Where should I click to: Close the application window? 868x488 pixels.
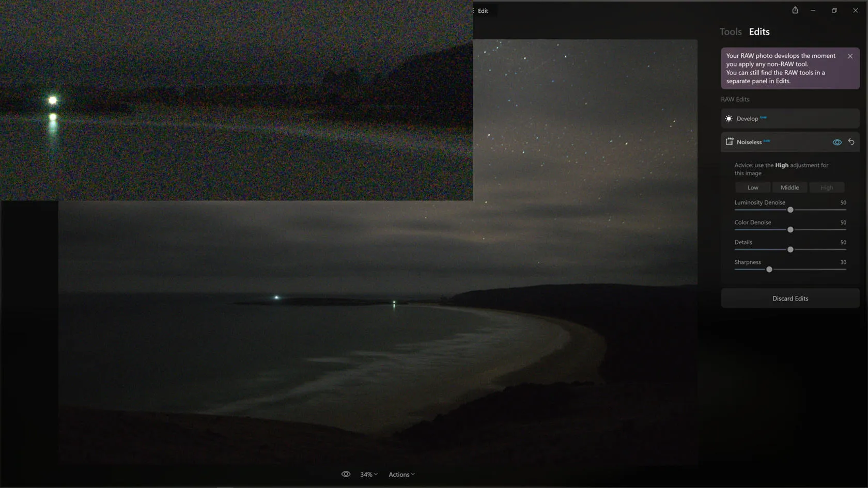coord(855,10)
